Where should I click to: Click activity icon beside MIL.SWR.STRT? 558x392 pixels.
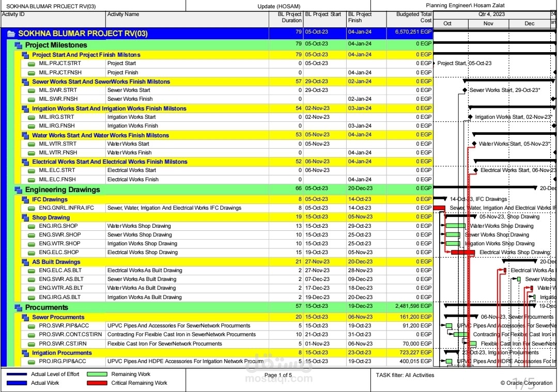pos(32,91)
